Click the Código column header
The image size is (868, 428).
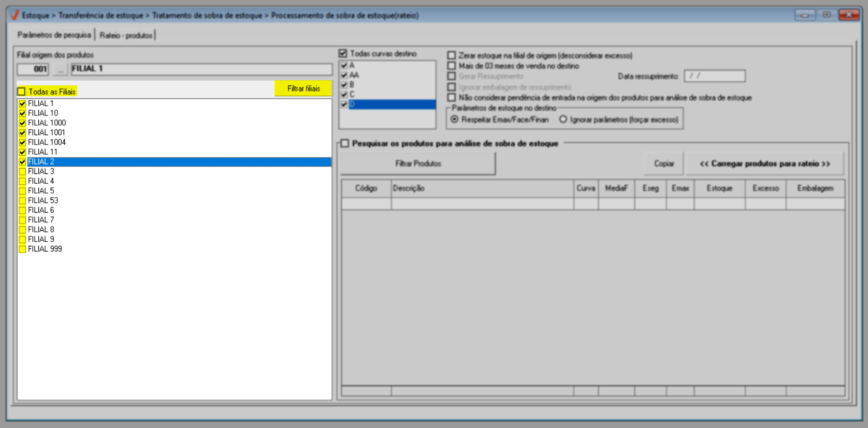[366, 188]
